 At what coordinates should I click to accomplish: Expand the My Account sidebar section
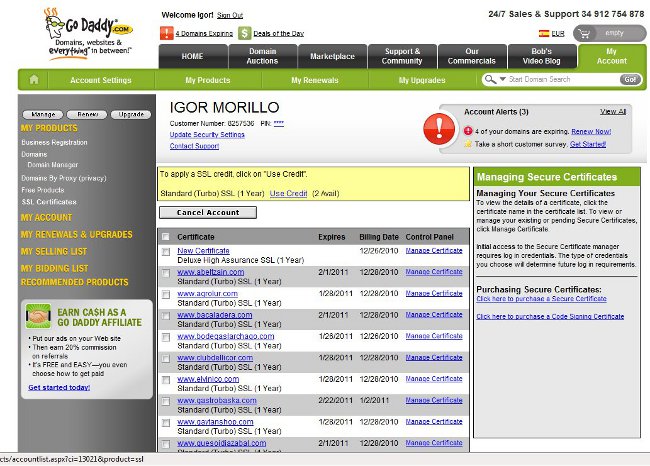click(47, 217)
